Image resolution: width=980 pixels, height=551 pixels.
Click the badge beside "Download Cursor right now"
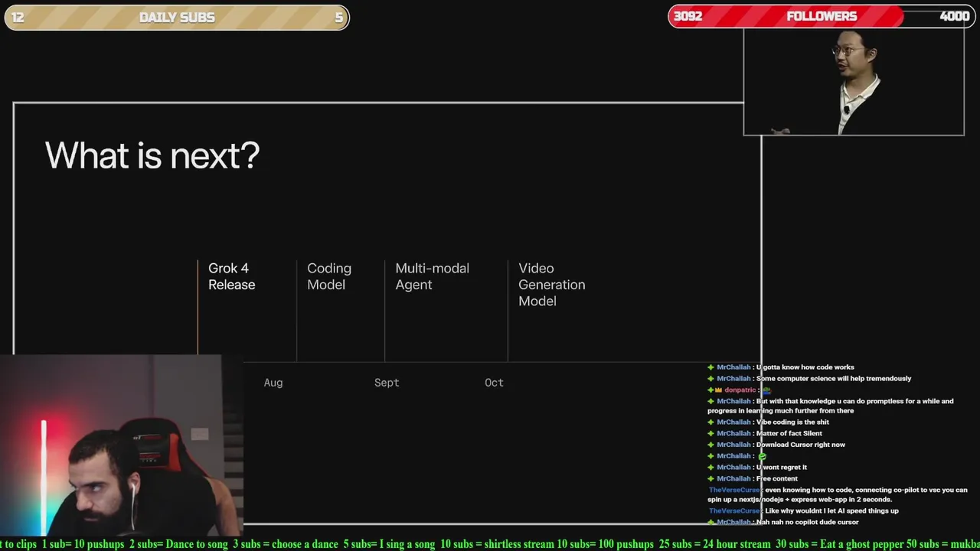tap(710, 445)
